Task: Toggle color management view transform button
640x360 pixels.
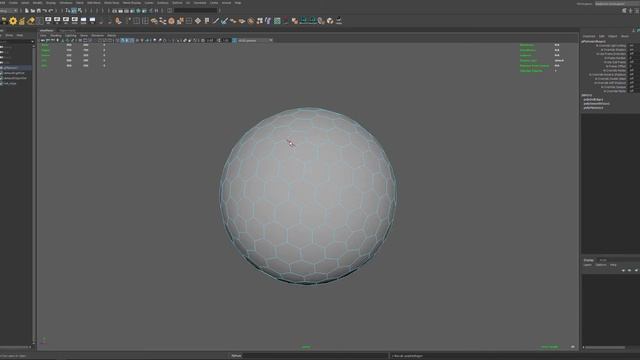Action: pos(234,40)
